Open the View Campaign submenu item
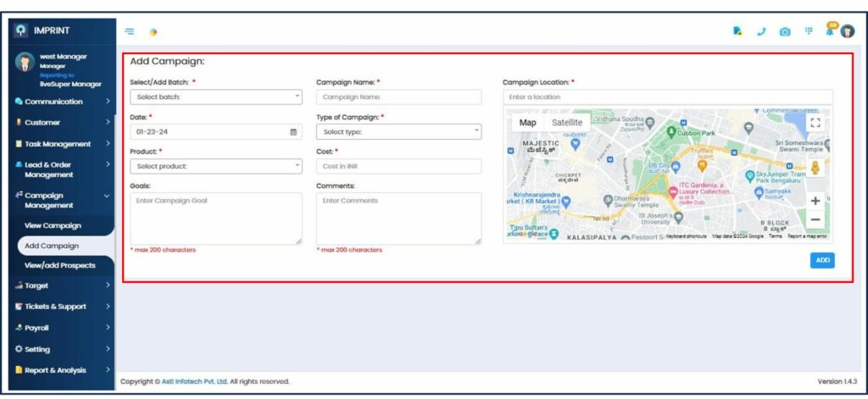Screen dimensions: 868x399 pyautogui.click(x=53, y=225)
